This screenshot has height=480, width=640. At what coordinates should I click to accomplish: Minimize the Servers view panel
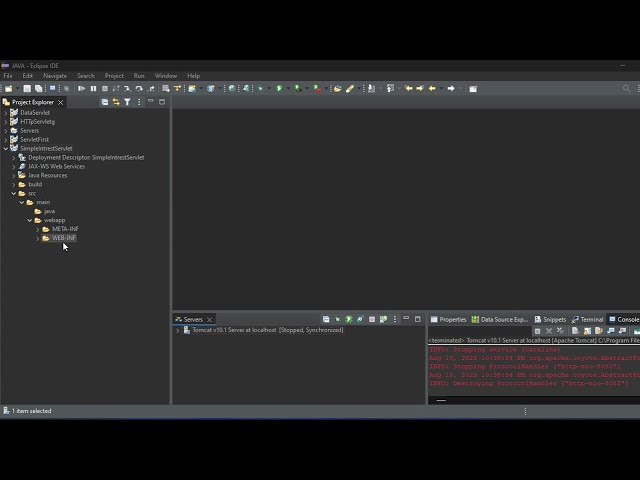(x=406, y=318)
